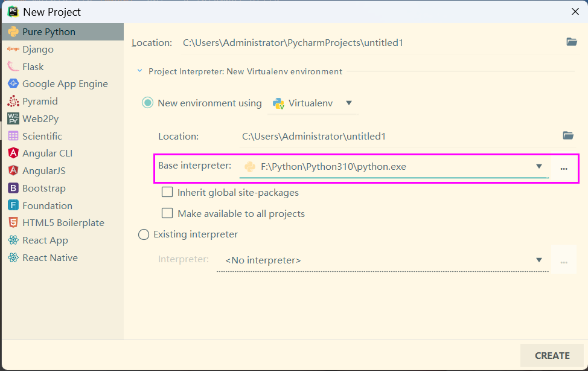Select the Existing interpreter radio button
The width and height of the screenshot is (588, 371).
[144, 234]
